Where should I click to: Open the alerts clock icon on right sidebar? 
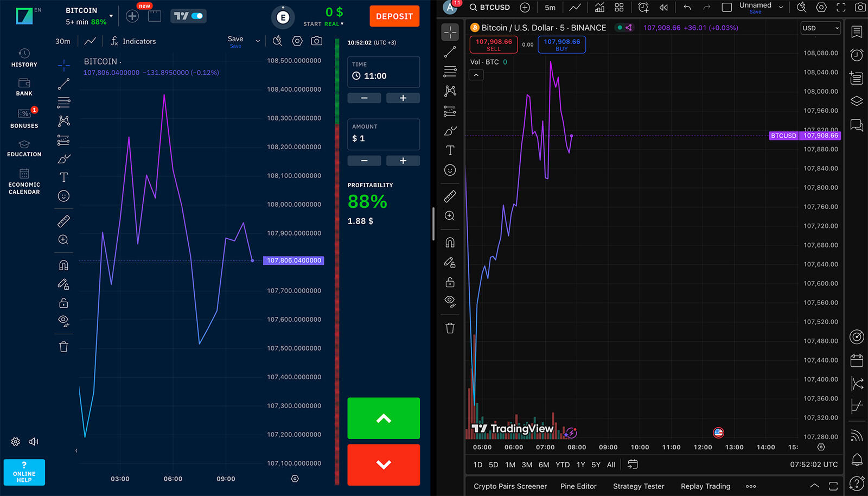(x=857, y=55)
